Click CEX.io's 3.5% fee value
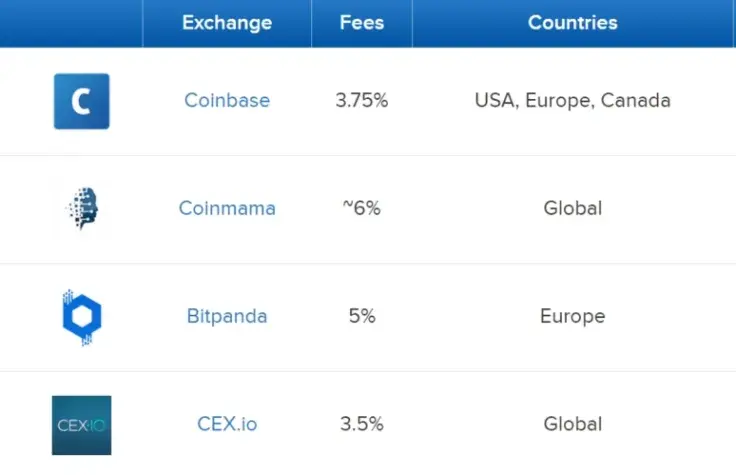The width and height of the screenshot is (736, 475). (362, 424)
